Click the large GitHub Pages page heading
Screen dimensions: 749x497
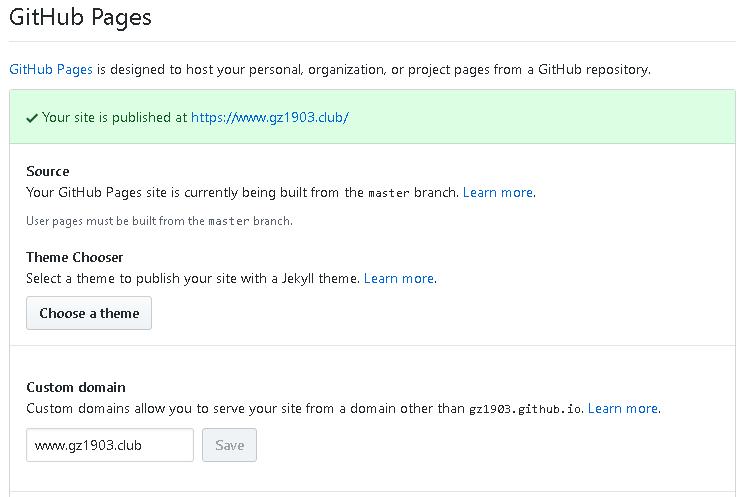point(80,17)
